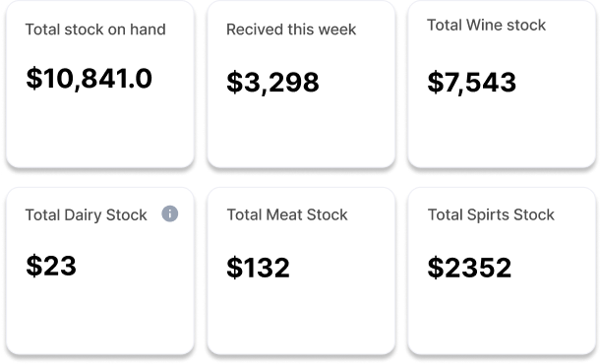Select the Total Spirts Stock label

click(491, 214)
